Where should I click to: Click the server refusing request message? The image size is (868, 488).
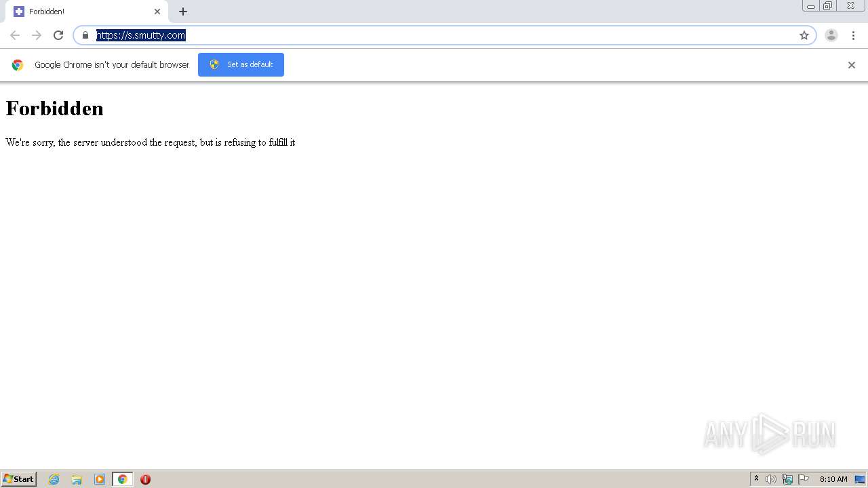(151, 142)
